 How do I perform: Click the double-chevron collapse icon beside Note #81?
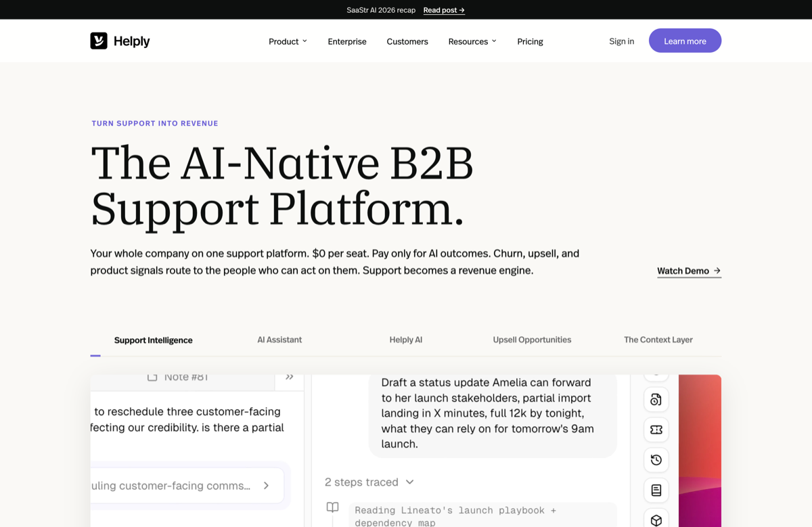[x=290, y=377]
